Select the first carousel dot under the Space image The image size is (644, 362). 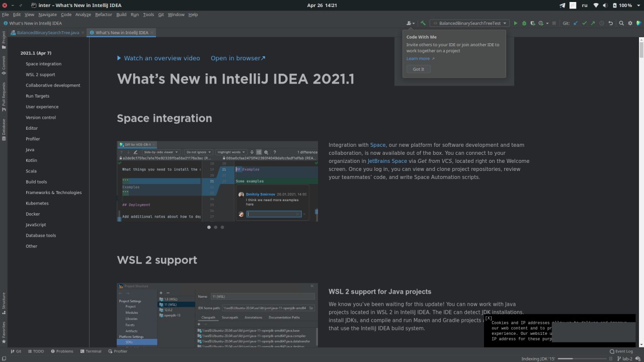[209, 227]
